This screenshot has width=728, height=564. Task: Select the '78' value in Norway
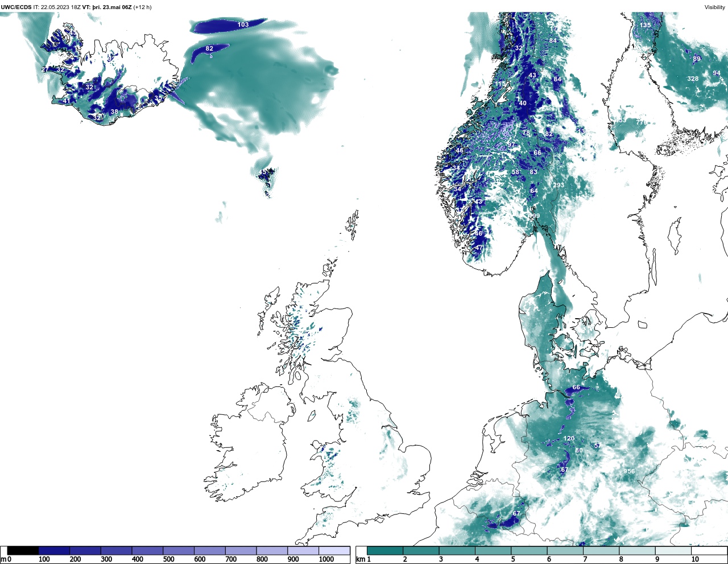[x=526, y=133]
